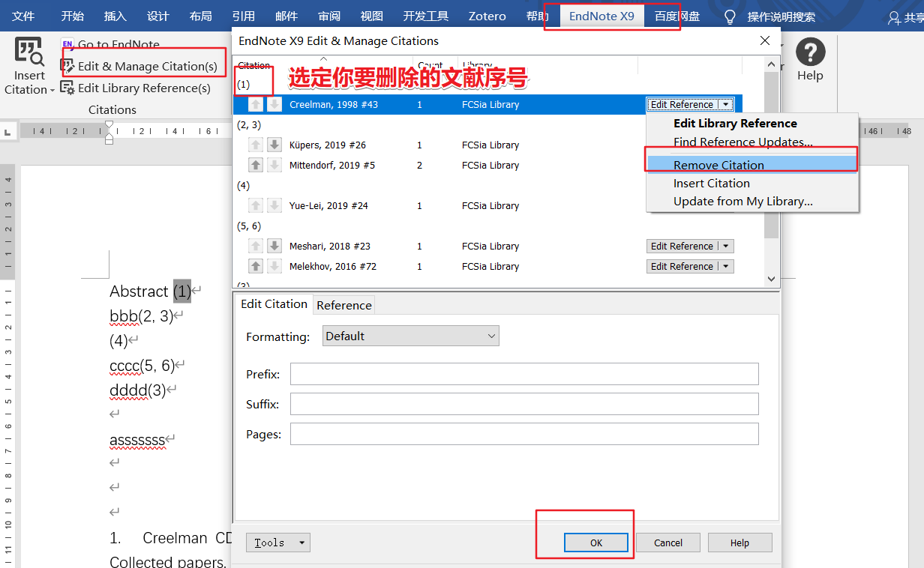Select the Yue-Lei, 2019 #24 row
924x568 pixels.
[x=487, y=205]
